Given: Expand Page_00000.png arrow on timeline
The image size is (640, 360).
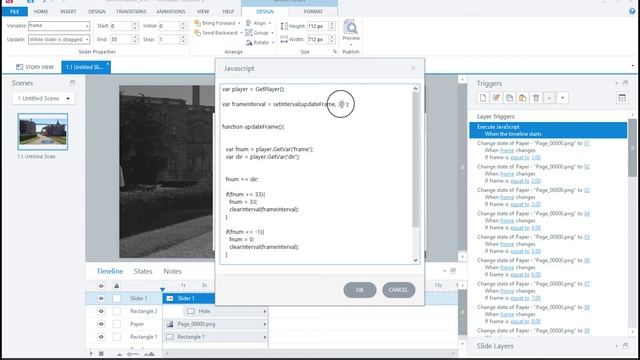Looking at the screenshot, I should click(264, 324).
